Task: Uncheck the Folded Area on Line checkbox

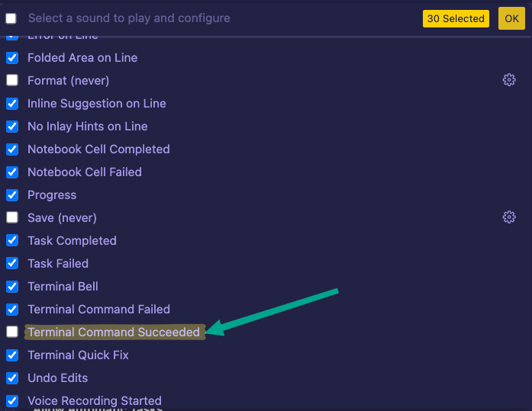Action: [12, 58]
